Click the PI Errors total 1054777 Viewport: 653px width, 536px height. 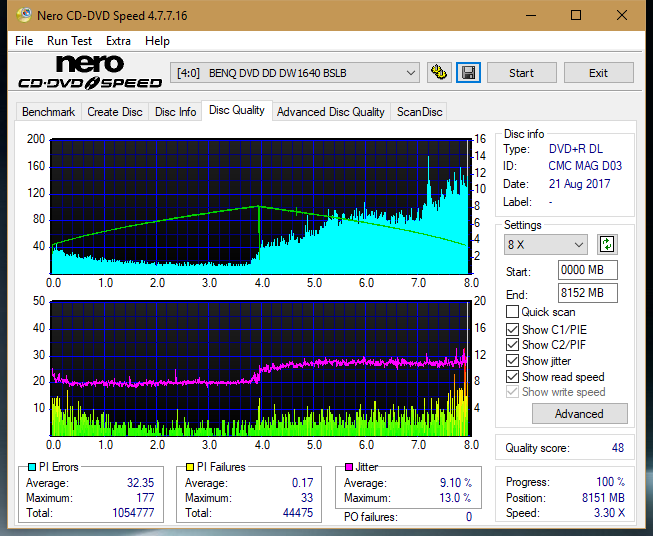click(x=133, y=513)
